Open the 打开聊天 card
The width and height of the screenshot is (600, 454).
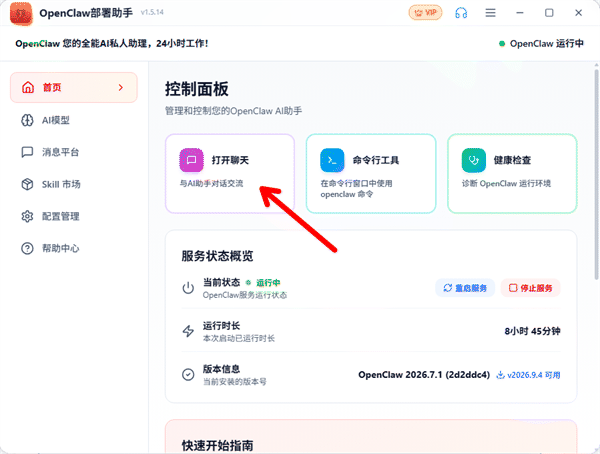[230, 173]
